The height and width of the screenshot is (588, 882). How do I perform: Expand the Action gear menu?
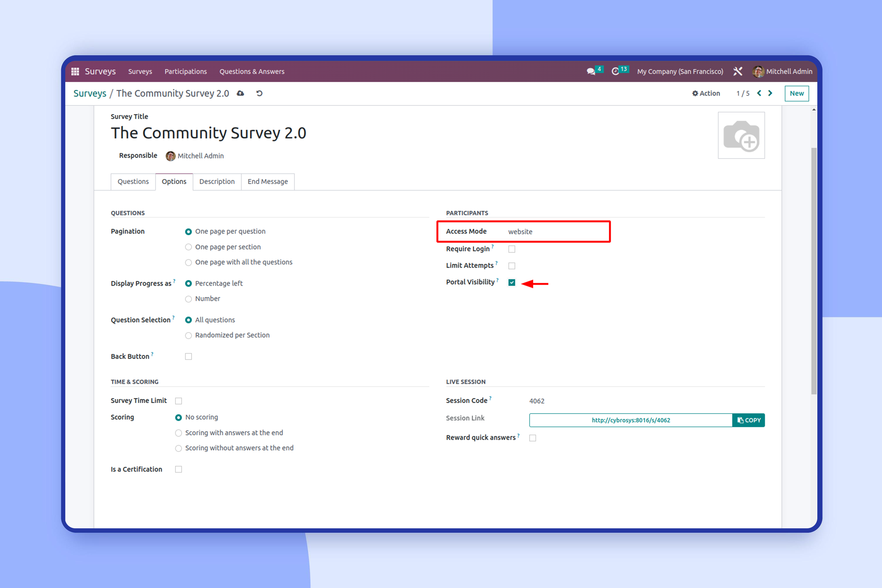tap(706, 93)
